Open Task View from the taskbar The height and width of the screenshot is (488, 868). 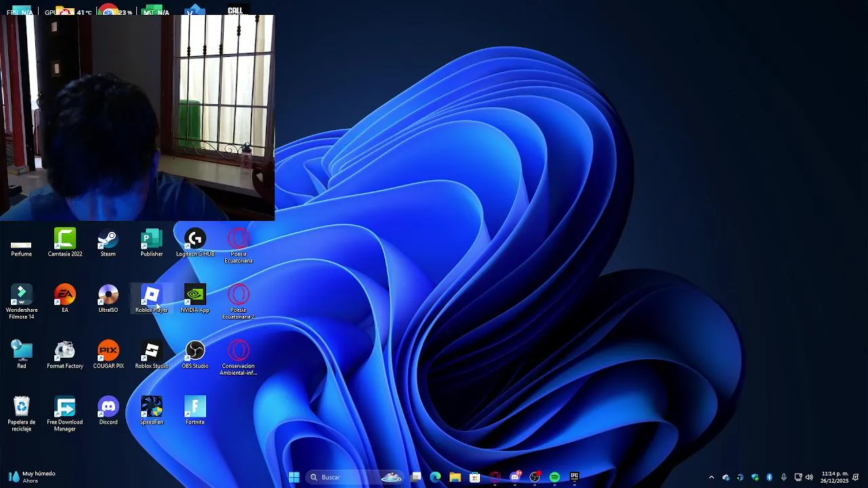[x=416, y=477]
